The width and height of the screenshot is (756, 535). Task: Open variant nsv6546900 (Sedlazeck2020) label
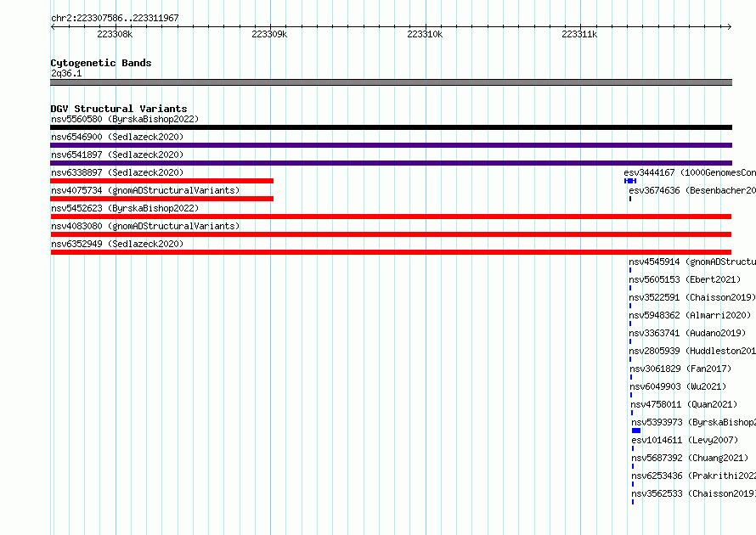pos(117,137)
